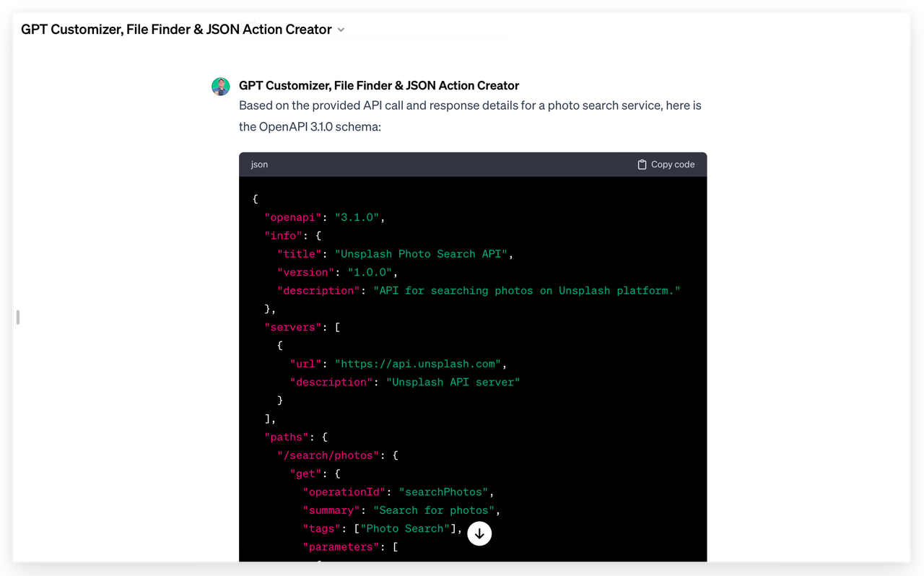Click the "Photo Search" tag value
This screenshot has height=576, width=924.
(405, 528)
